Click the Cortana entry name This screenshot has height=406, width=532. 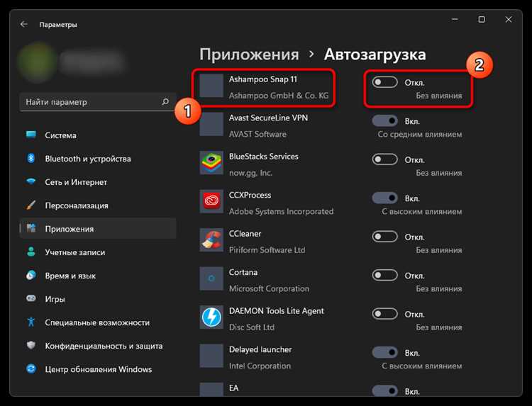[243, 273]
